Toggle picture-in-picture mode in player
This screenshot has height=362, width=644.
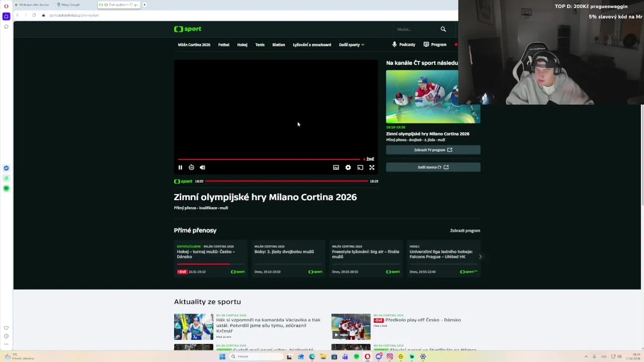pyautogui.click(x=336, y=167)
